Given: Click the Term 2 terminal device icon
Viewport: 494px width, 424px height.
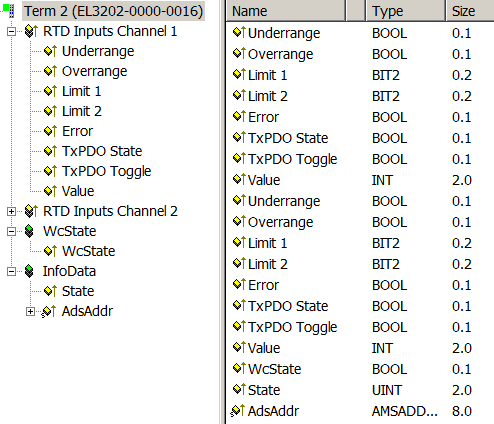Looking at the screenshot, I should click(8, 10).
